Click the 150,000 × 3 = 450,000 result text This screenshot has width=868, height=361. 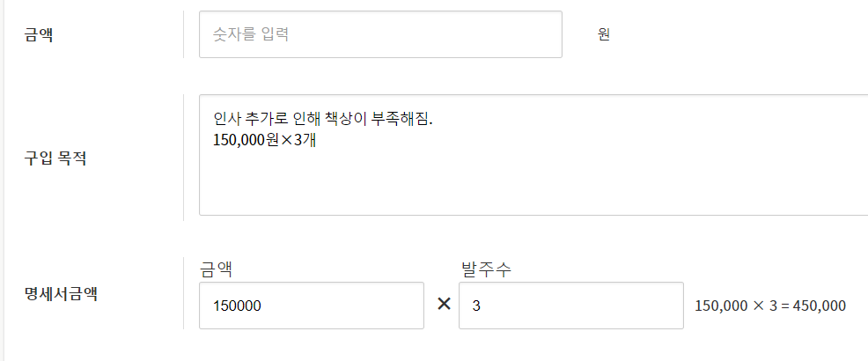point(769,306)
